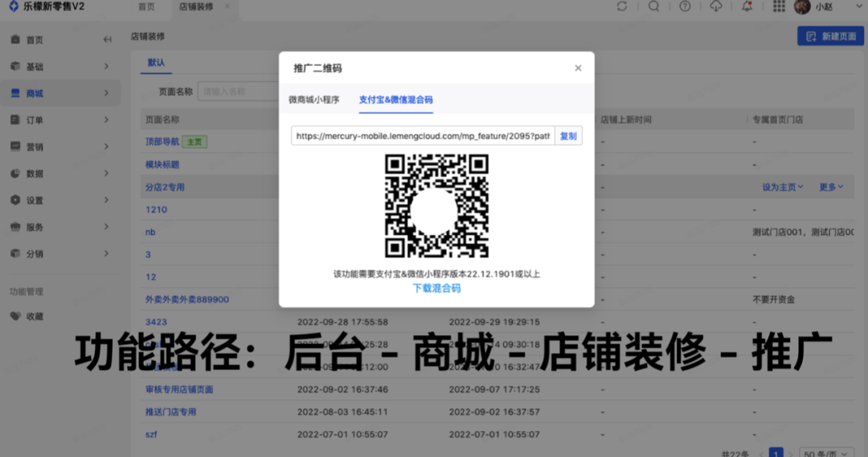Click the 主页 green tag
The width and height of the screenshot is (868, 457).
tap(194, 142)
